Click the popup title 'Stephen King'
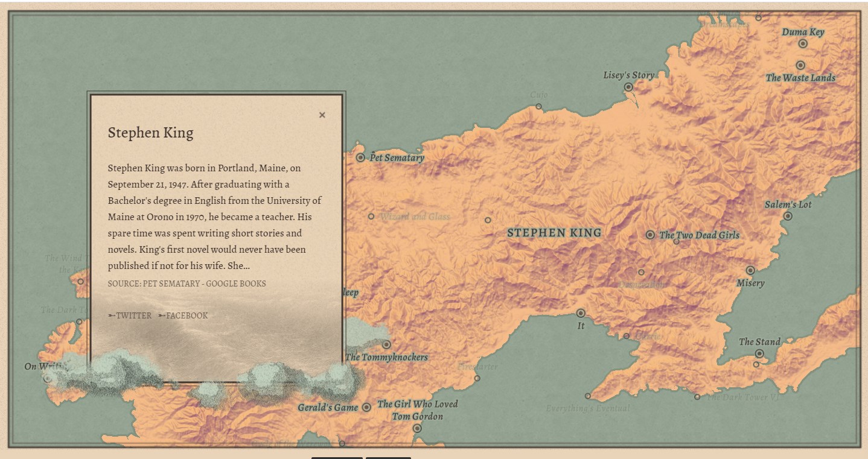Screen dimensions: 868x459 pyautogui.click(x=150, y=133)
